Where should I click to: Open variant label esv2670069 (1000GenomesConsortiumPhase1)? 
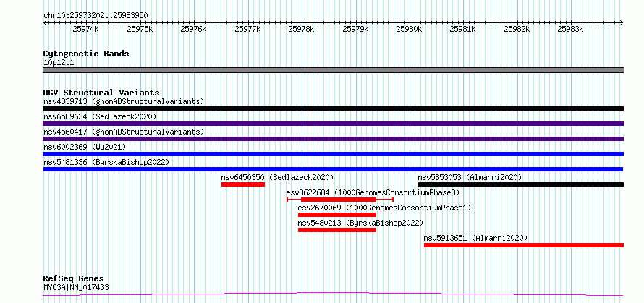click(384, 208)
